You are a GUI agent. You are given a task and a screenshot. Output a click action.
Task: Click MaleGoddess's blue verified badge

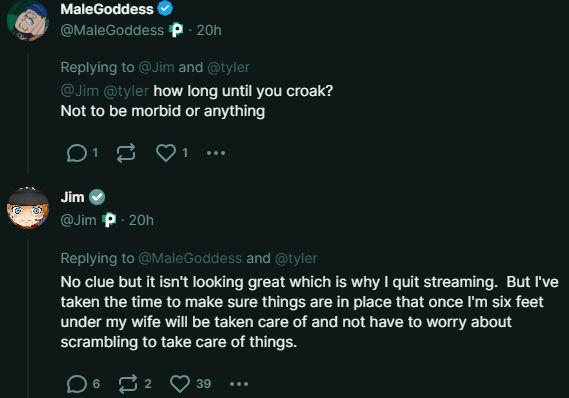(165, 8)
